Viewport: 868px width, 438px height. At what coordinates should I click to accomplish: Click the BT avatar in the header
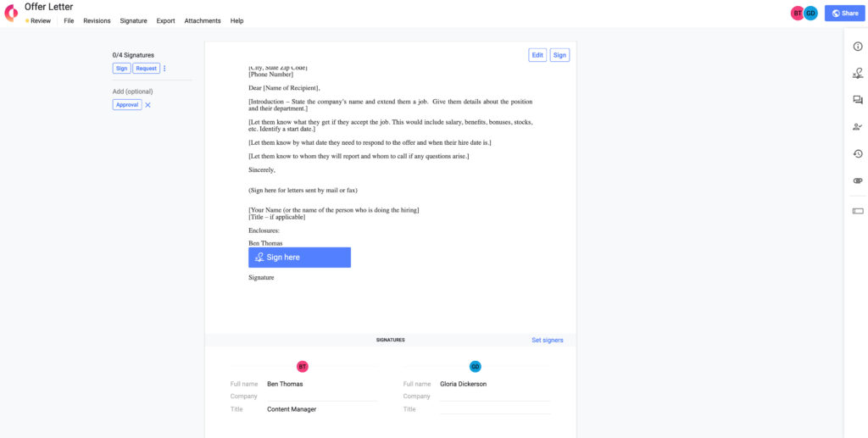tap(797, 14)
